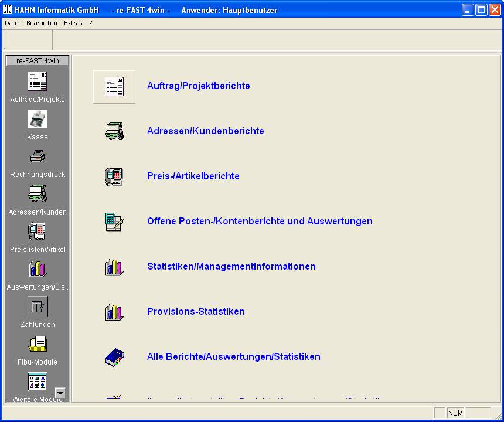This screenshot has width=504, height=422.
Task: Click the NUM indicator in status bar
Action: coord(455,413)
